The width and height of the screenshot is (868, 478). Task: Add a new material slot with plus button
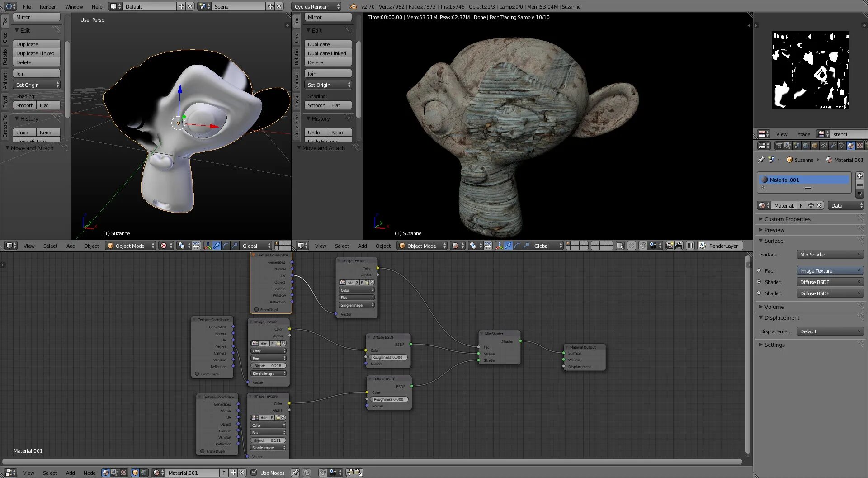[x=859, y=176]
